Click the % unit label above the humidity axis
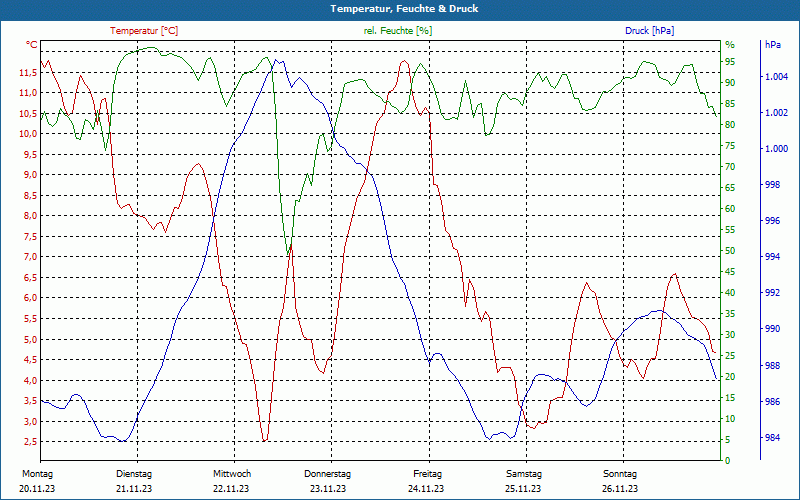The image size is (800, 500). 730,45
